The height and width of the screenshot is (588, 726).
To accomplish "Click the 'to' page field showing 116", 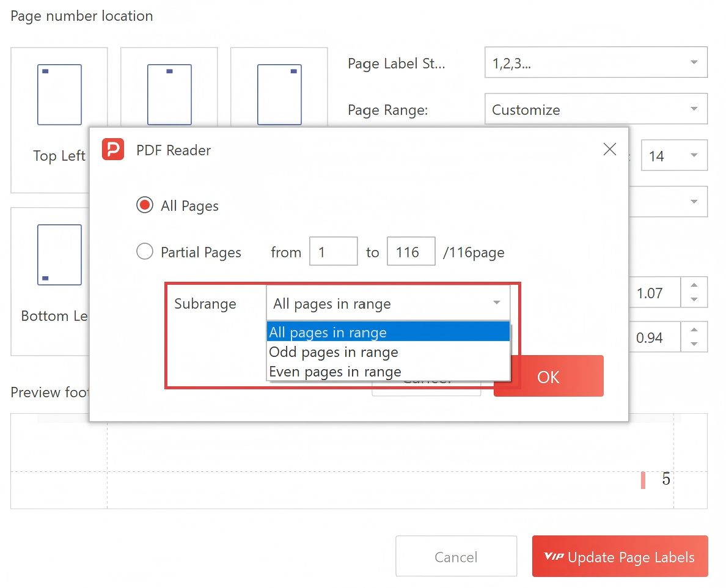I will click(411, 251).
